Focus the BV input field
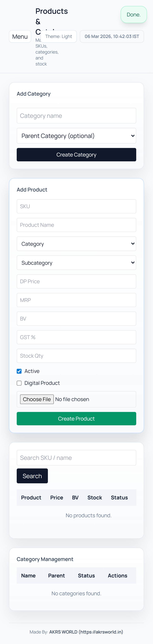The height and width of the screenshot is (644, 153). coord(76,319)
